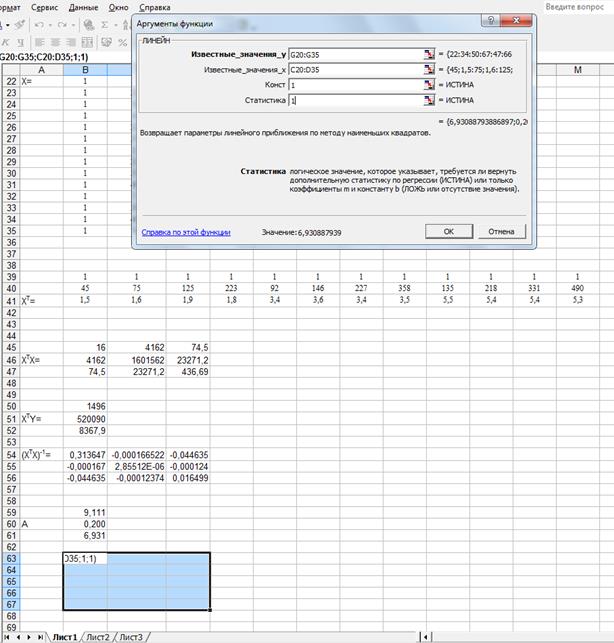Click Отмена button in dialog

point(501,231)
